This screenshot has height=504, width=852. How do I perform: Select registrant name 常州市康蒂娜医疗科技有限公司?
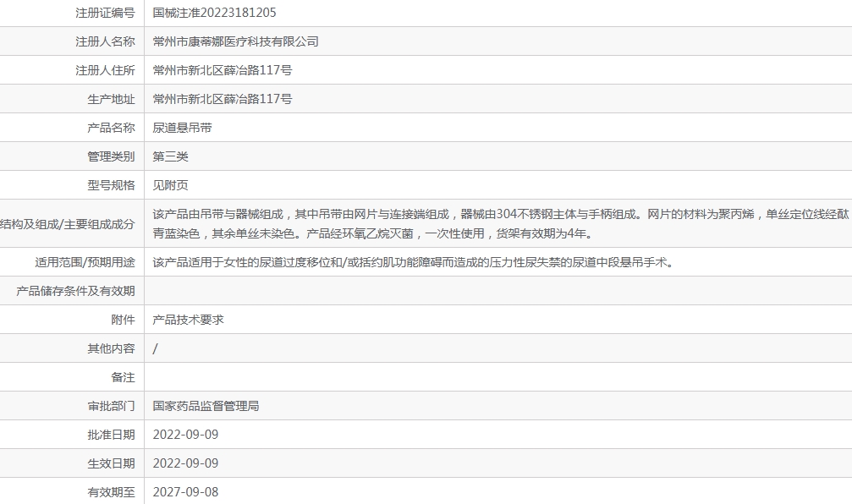click(x=235, y=41)
